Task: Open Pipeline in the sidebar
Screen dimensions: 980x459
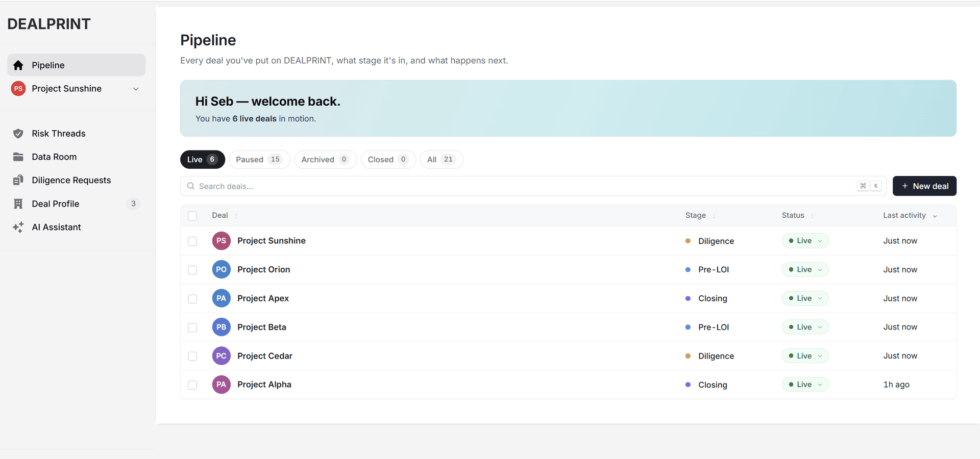Action: [76, 65]
